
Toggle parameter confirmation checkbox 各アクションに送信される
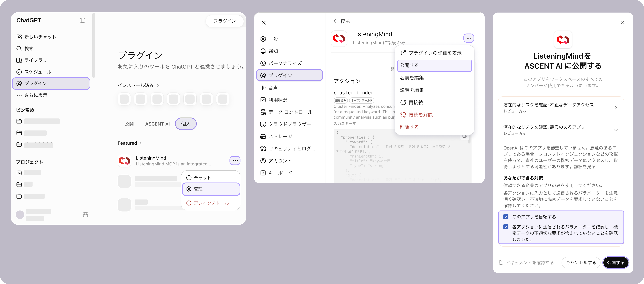pos(506,227)
